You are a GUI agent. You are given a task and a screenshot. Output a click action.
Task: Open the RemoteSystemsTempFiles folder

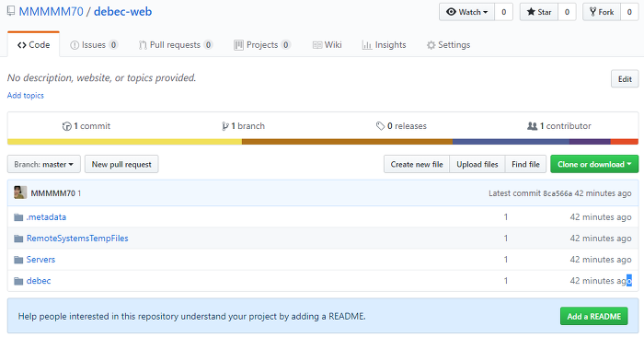coord(77,239)
